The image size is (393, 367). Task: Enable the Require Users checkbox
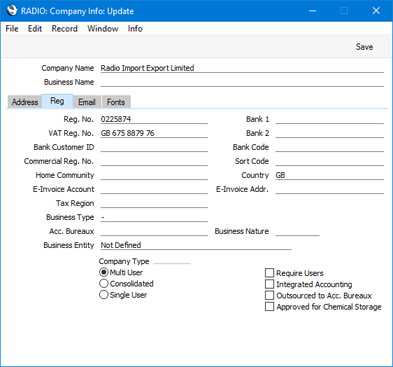[269, 273]
